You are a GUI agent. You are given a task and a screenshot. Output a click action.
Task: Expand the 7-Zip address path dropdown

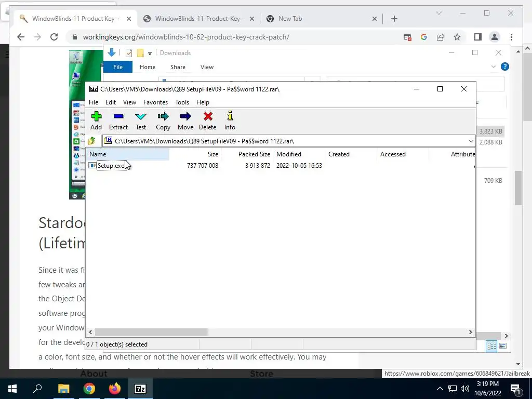click(x=471, y=141)
